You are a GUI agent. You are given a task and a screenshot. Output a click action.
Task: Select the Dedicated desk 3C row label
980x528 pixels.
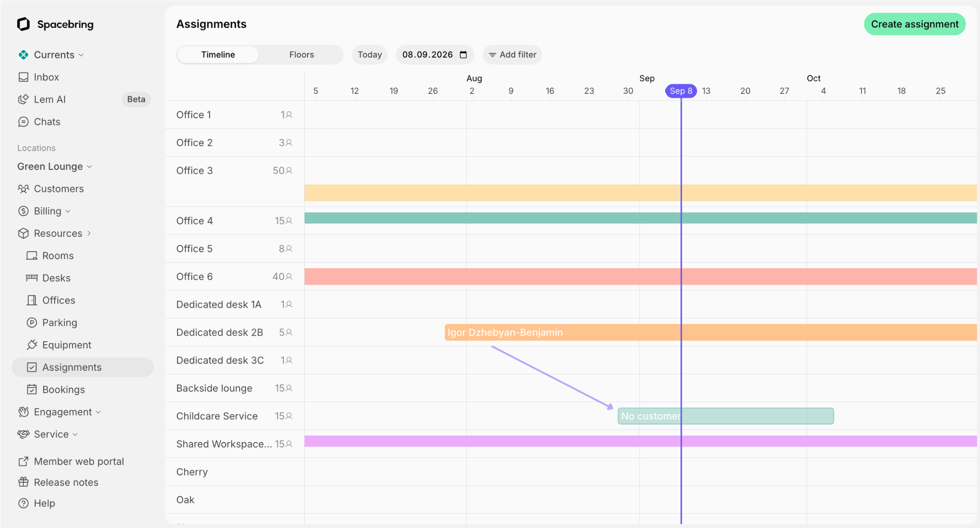(x=220, y=360)
